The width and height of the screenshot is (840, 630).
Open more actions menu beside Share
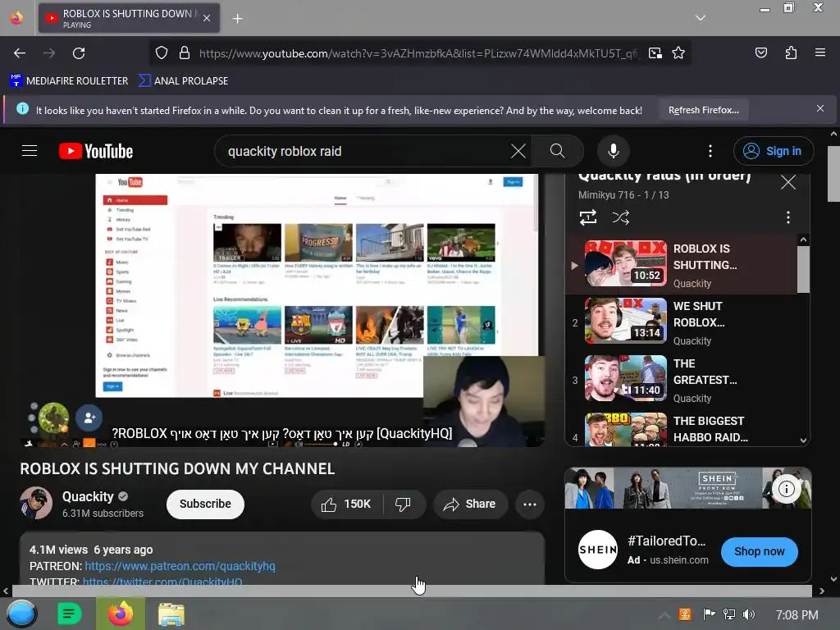pos(529,504)
